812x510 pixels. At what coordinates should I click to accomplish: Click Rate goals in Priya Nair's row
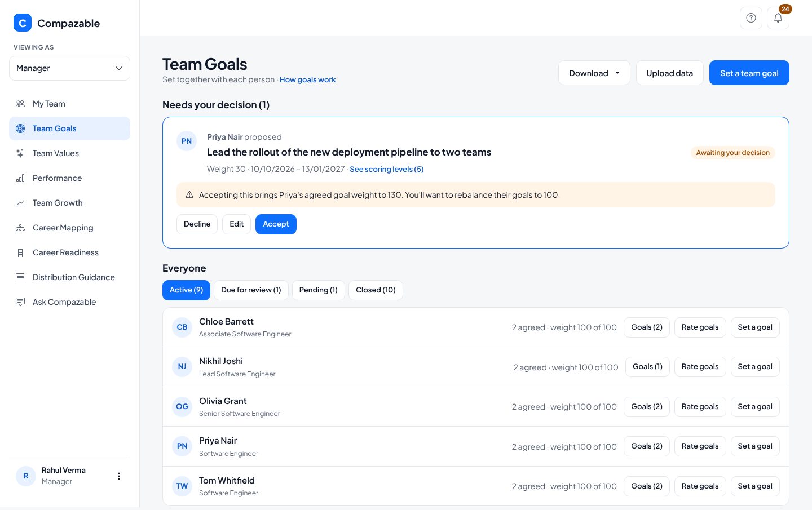coord(700,446)
